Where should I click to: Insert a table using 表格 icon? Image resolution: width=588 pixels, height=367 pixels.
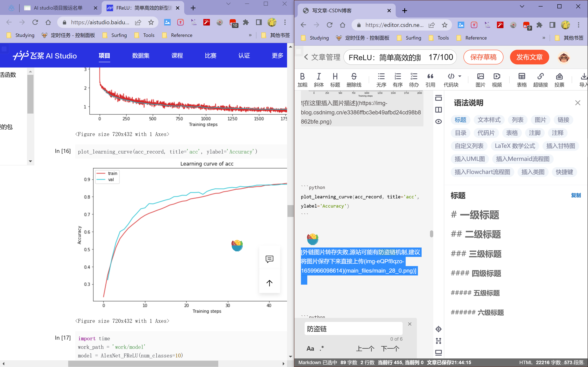point(521,80)
